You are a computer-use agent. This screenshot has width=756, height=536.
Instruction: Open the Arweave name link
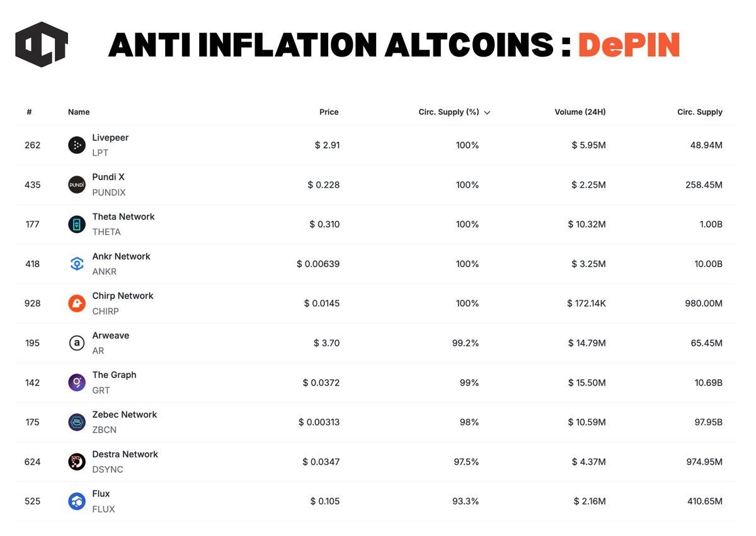click(110, 336)
